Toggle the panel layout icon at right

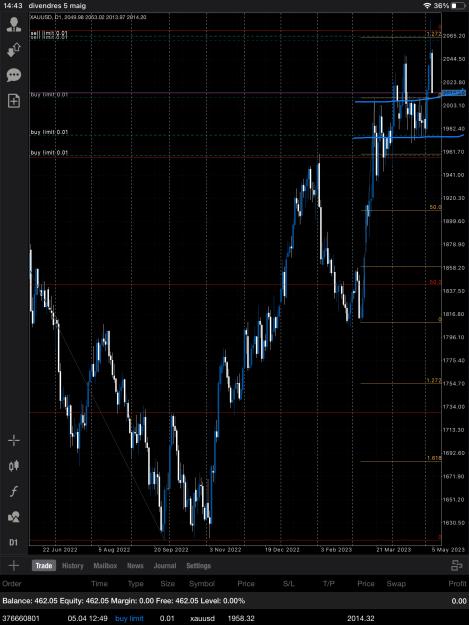tap(457, 565)
